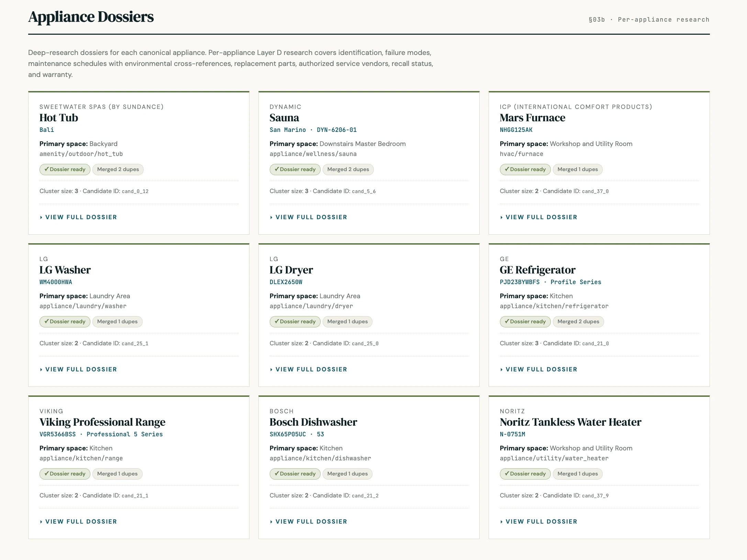747x560 pixels.
Task: Click candidate ID cand_0_12
Action: (x=135, y=191)
